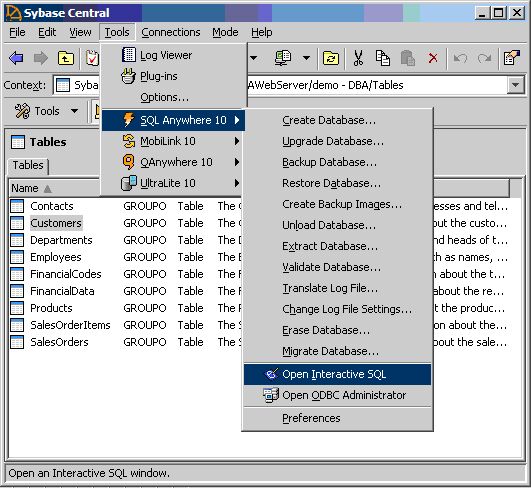This screenshot has width=531, height=488.
Task: Choose Restore Database... menu item
Action: [337, 183]
